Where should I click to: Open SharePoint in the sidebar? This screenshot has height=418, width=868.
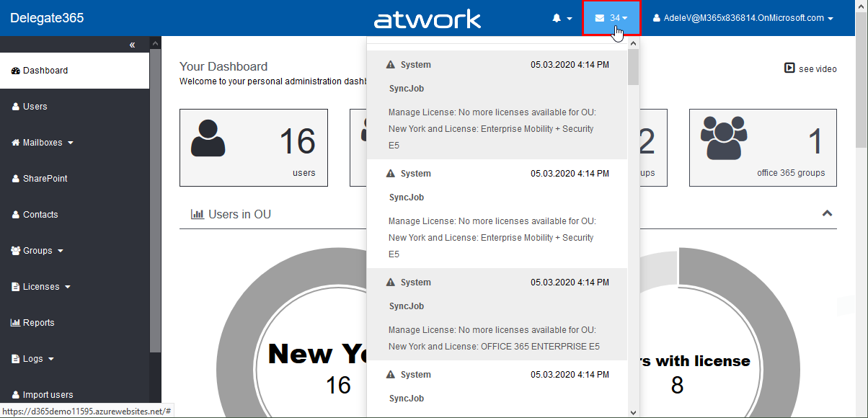click(x=75, y=179)
